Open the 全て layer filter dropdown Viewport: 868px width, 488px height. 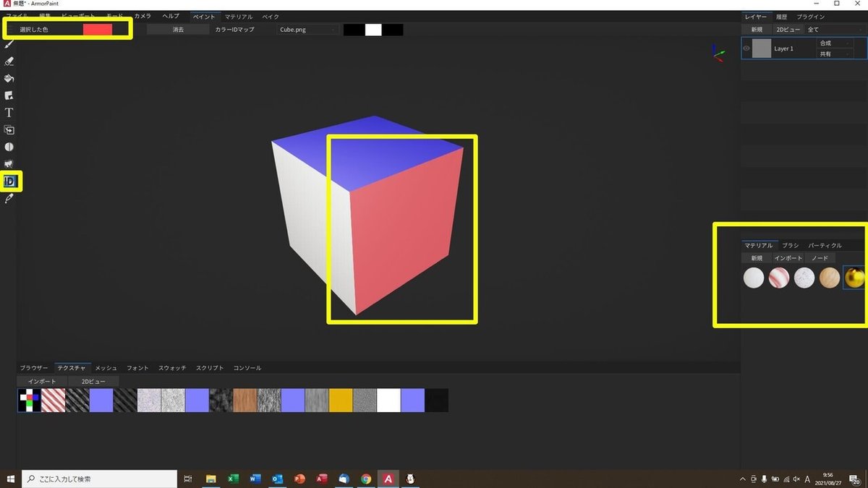tap(834, 30)
